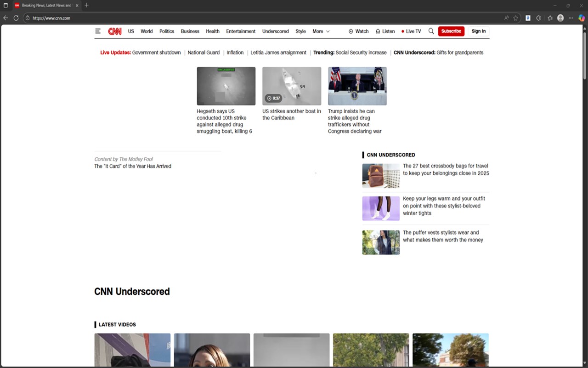Read the Hegseth 10th strike headline
588x368 pixels.
[x=225, y=121]
